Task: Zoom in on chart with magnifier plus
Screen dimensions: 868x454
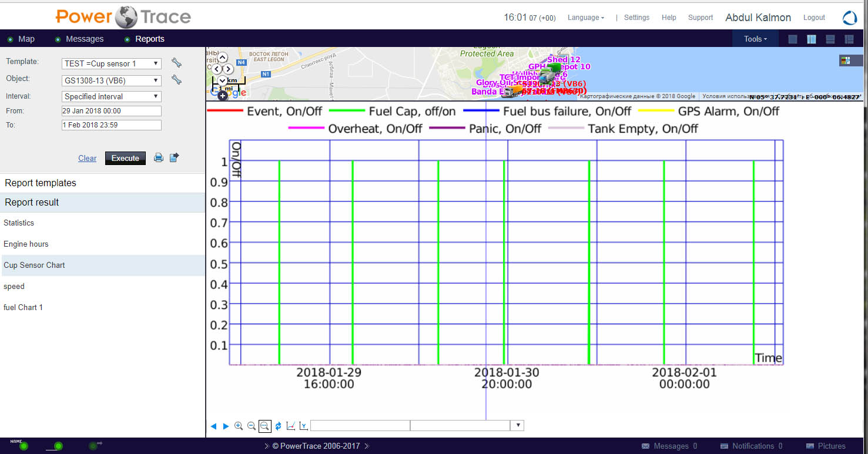Action: pos(239,426)
